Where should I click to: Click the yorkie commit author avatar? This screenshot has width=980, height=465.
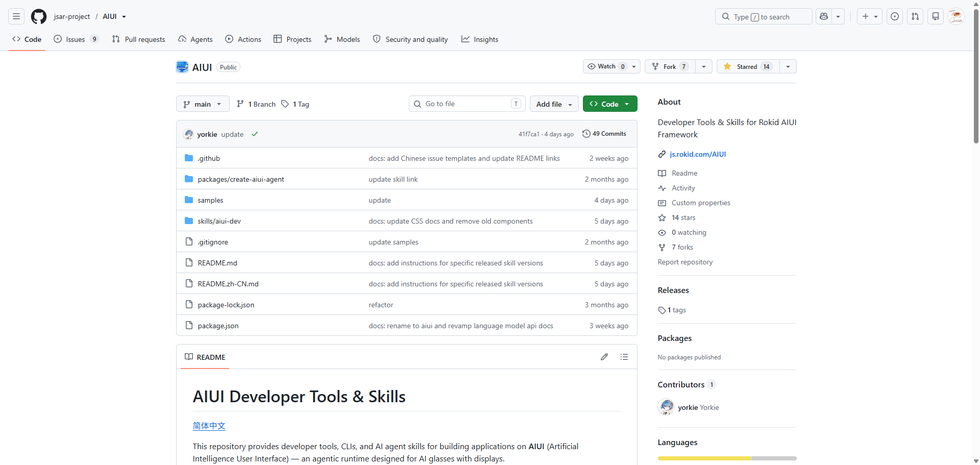tap(189, 134)
